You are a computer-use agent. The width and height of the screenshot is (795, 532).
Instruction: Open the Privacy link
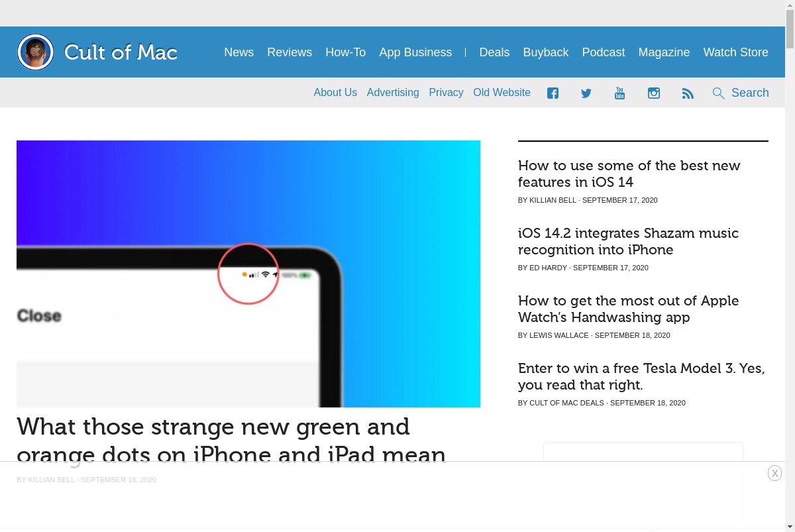446,93
